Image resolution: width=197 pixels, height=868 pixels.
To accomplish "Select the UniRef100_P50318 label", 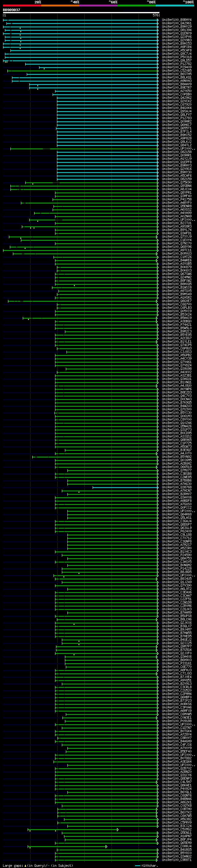I will click(176, 57).
